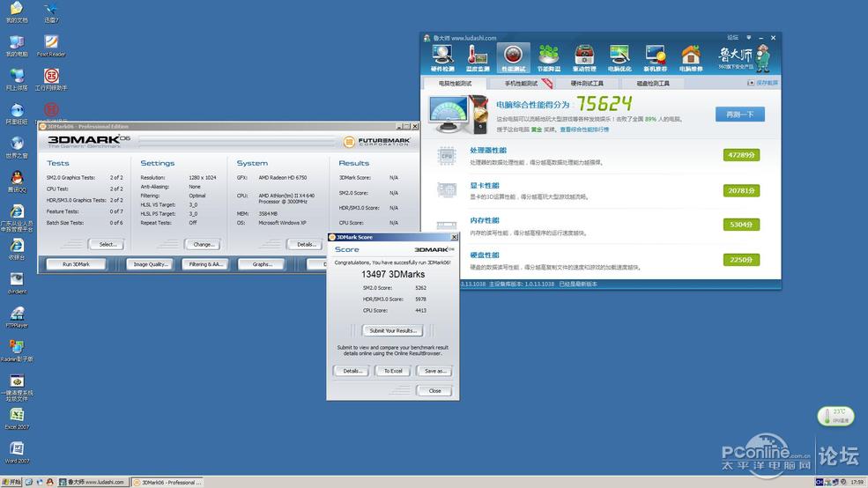The image size is (868, 488).
Task: Switch to 磁盘检测工具 tab in Ludashi
Action: [653, 84]
